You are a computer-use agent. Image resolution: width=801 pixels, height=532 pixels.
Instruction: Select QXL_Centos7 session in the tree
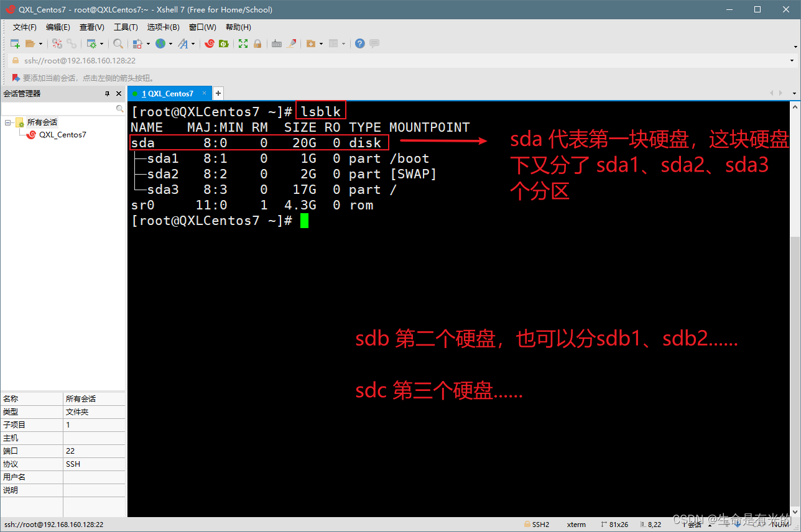click(62, 134)
